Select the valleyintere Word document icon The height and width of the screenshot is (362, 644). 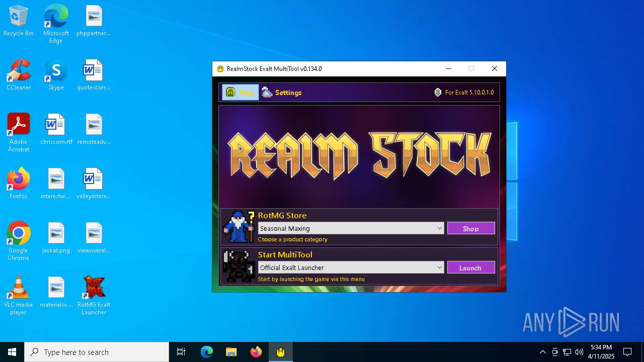pos(94,184)
